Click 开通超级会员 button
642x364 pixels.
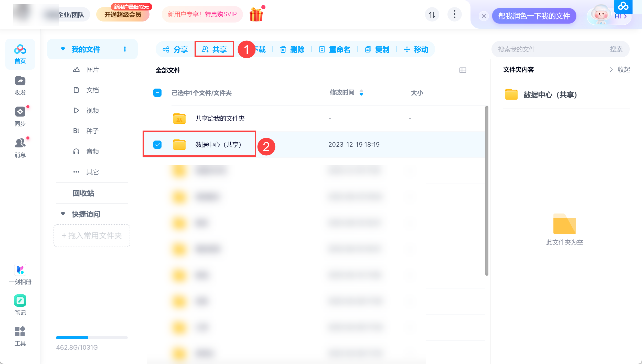pyautogui.click(x=123, y=15)
